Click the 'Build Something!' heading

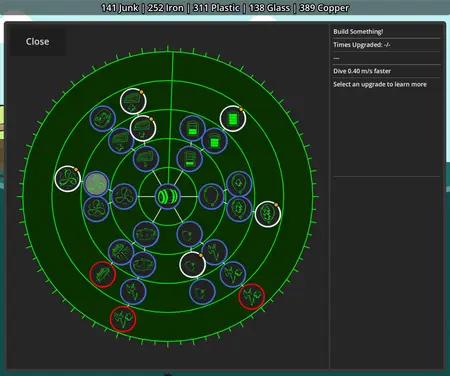(x=358, y=32)
